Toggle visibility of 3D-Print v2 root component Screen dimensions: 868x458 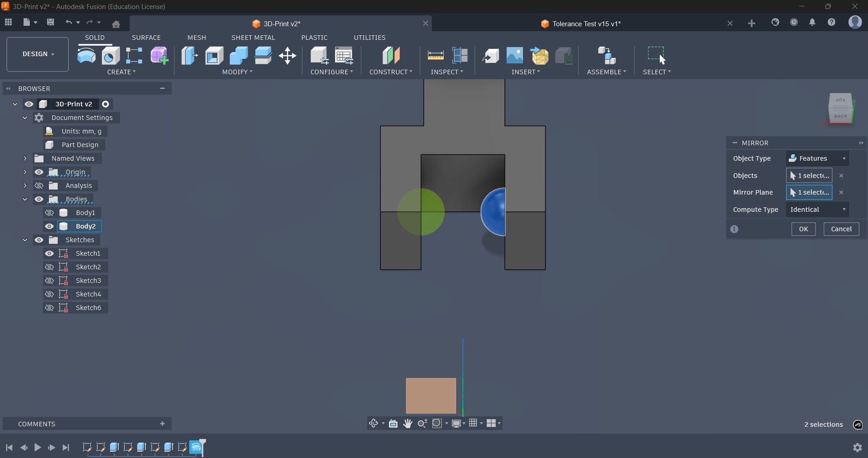[x=29, y=104]
